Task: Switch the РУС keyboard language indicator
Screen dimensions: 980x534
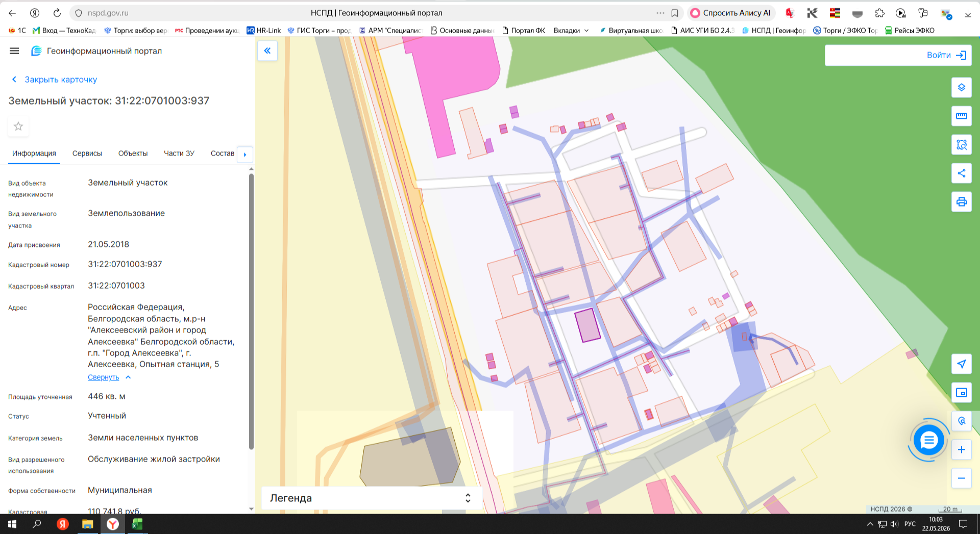Action: pyautogui.click(x=910, y=524)
